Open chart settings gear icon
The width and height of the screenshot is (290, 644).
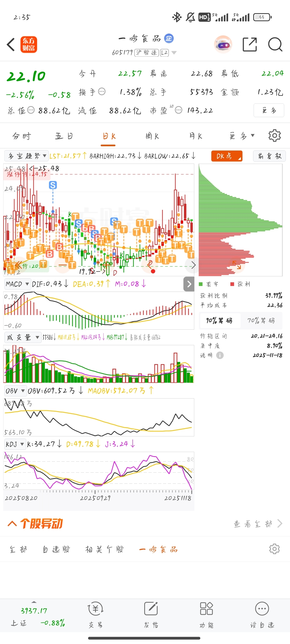point(274,136)
